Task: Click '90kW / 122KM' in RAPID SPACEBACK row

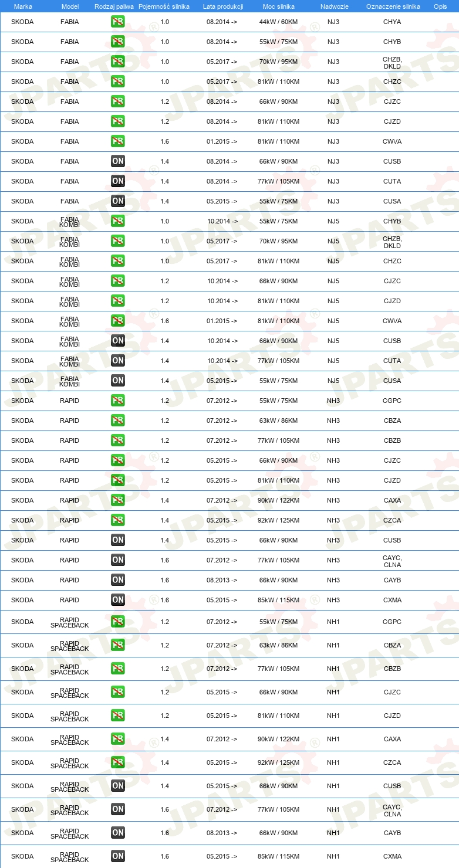Action: pos(279,739)
